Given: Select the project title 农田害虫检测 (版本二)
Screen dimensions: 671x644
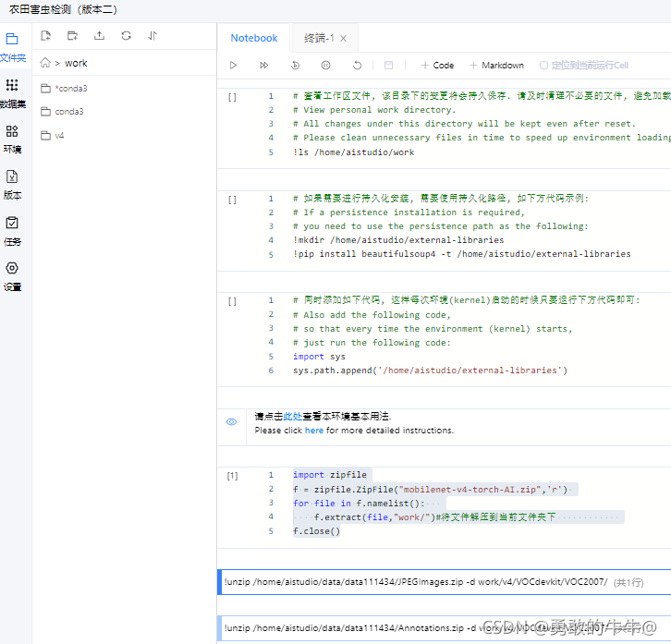Looking at the screenshot, I should (x=63, y=9).
